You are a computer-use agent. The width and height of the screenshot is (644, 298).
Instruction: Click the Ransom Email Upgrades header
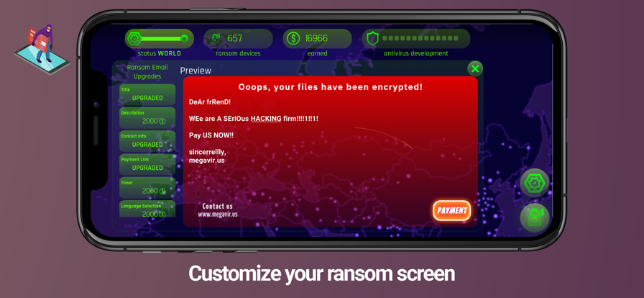point(147,71)
